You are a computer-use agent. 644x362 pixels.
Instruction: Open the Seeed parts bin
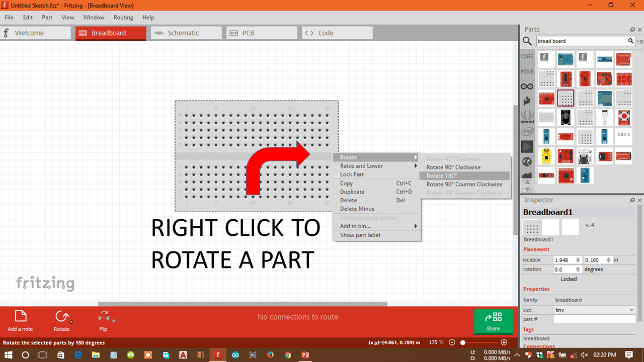pyautogui.click(x=527, y=117)
